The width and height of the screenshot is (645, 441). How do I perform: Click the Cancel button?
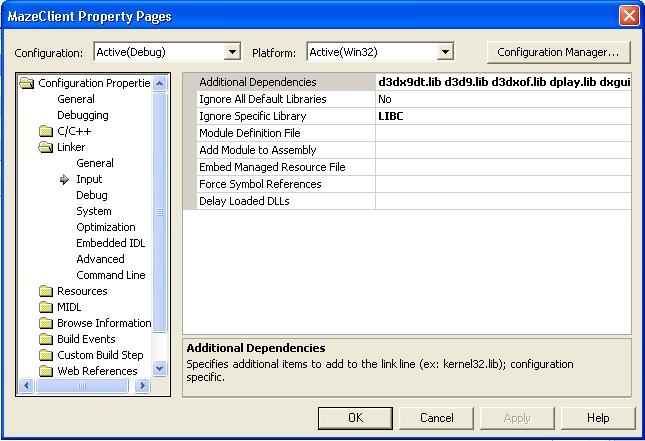(x=436, y=418)
